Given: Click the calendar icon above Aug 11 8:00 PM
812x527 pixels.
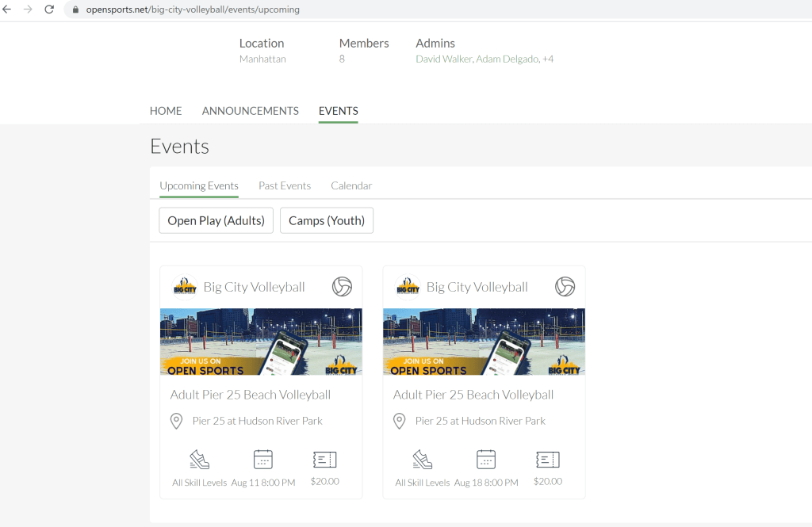Looking at the screenshot, I should click(x=263, y=460).
